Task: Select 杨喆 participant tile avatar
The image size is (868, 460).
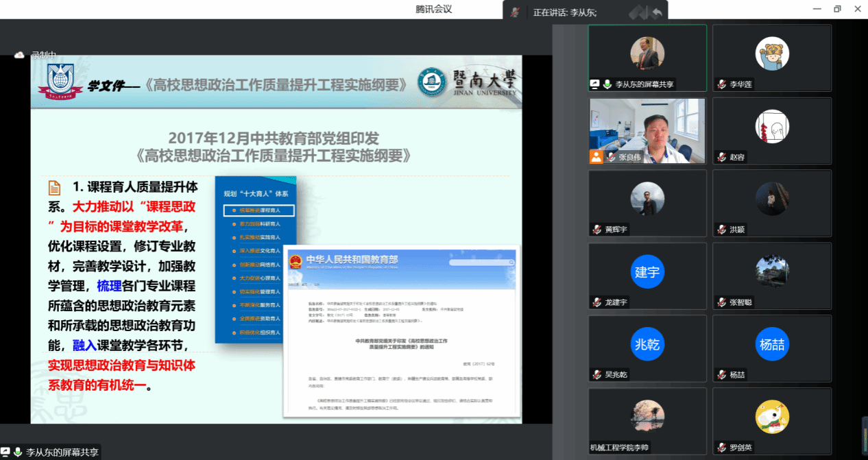Action: click(x=771, y=344)
